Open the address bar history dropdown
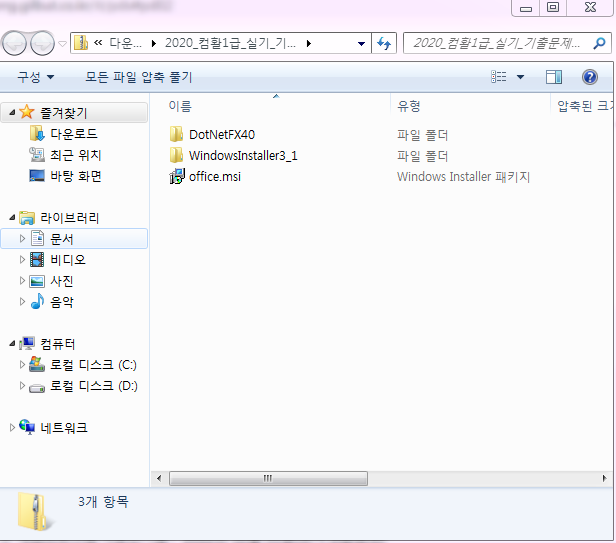The width and height of the screenshot is (616, 543). click(x=361, y=44)
